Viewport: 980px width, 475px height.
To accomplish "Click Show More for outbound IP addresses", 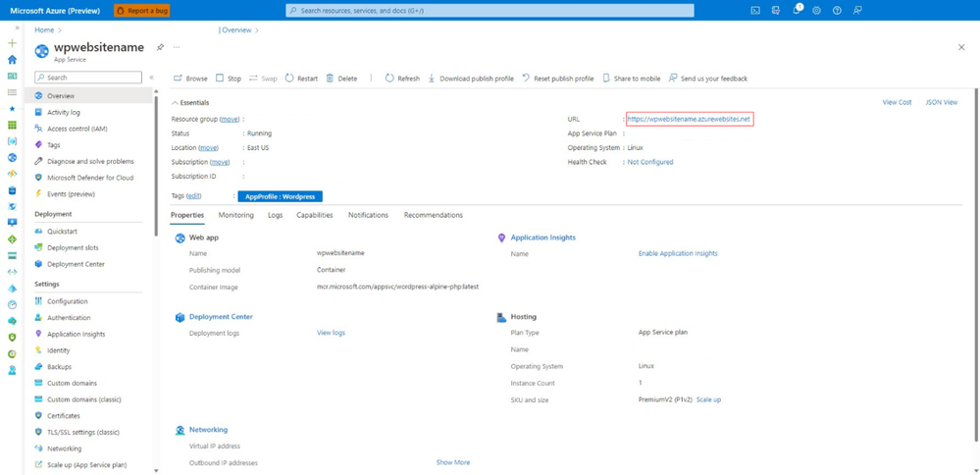I will pos(453,462).
